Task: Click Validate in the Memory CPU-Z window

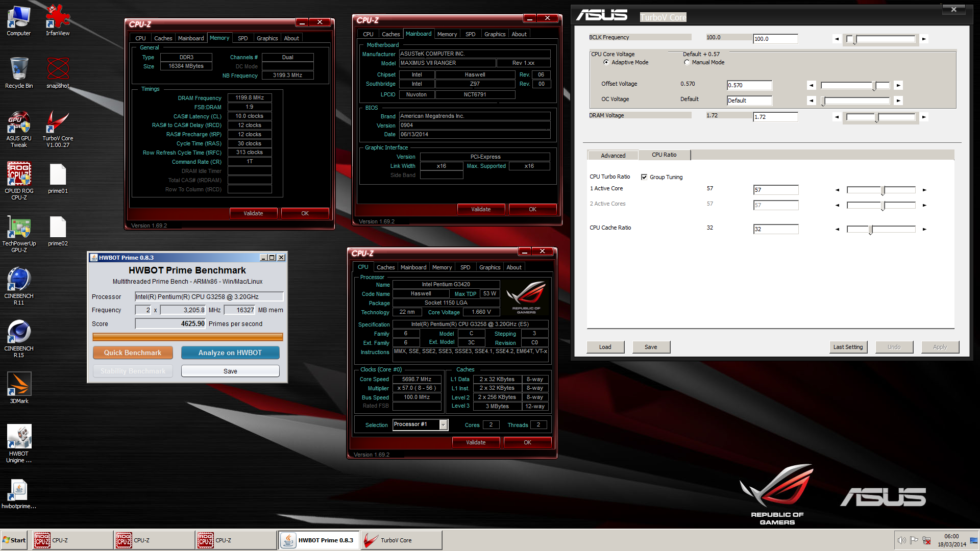Action: pos(253,213)
